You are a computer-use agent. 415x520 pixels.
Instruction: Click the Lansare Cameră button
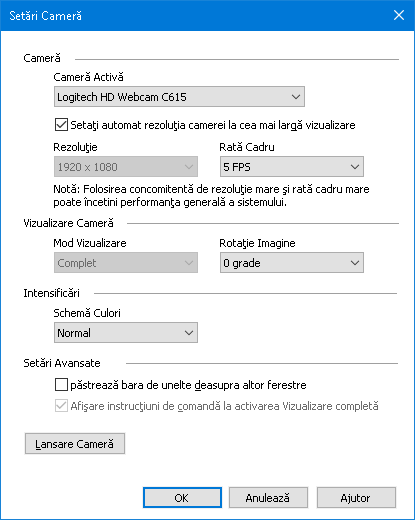pyautogui.click(x=75, y=444)
